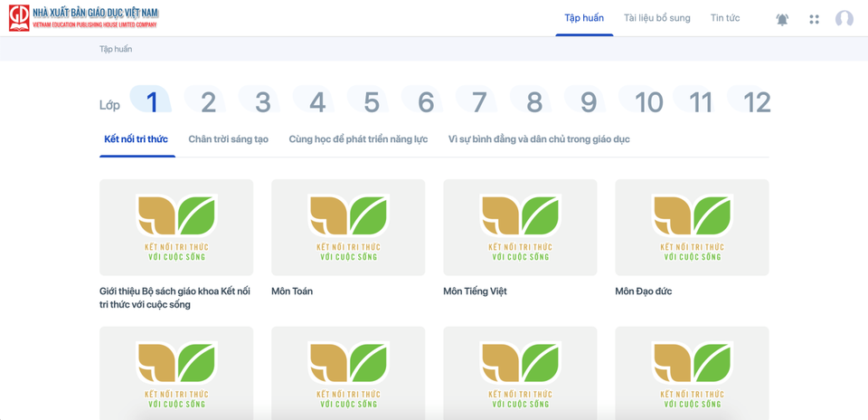This screenshot has height=420, width=868.
Task: Open the user profile avatar
Action: pos(844,19)
